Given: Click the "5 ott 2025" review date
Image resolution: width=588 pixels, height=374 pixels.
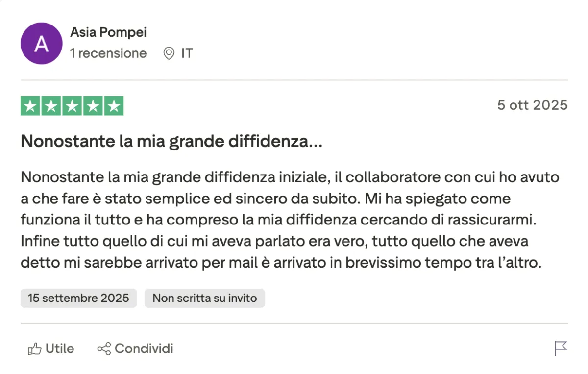Looking at the screenshot, I should [532, 105].
